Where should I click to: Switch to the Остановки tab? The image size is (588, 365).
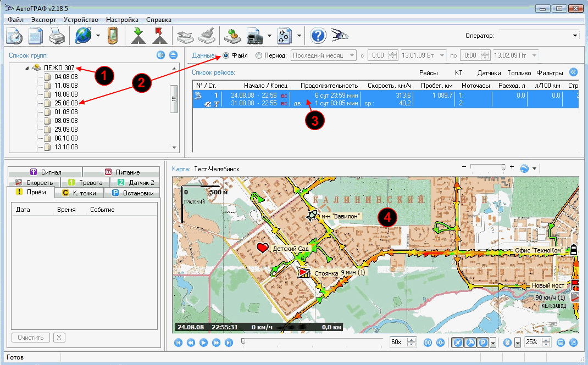pos(135,193)
